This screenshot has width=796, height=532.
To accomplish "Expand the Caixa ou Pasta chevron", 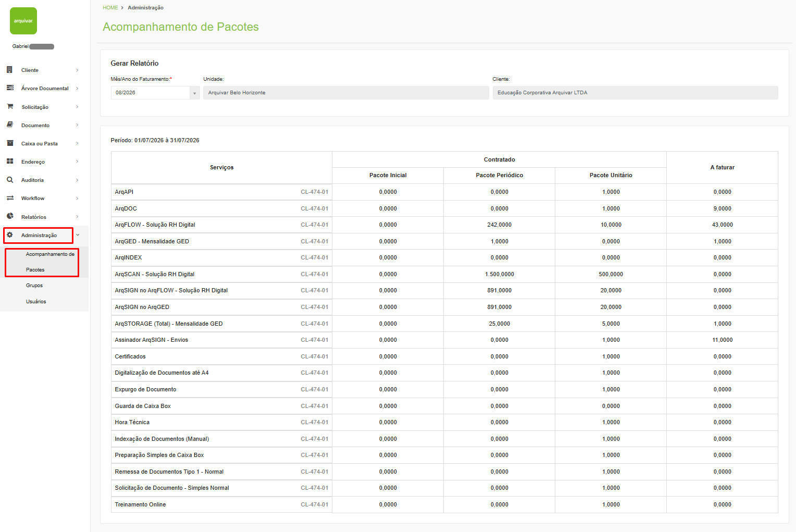I will coord(77,143).
